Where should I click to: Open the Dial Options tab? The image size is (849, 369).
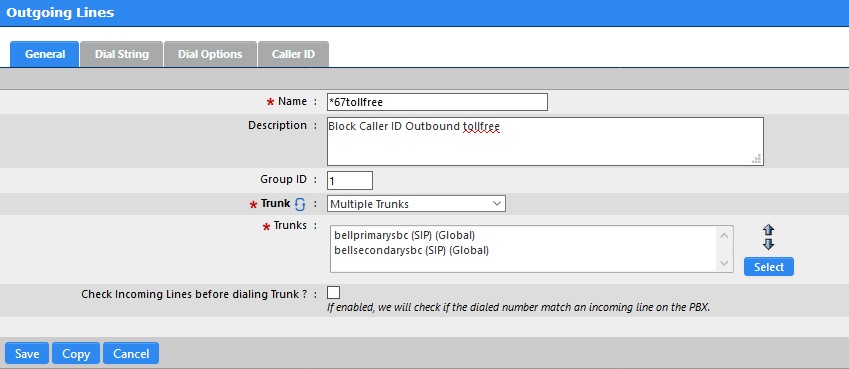pyautogui.click(x=210, y=54)
